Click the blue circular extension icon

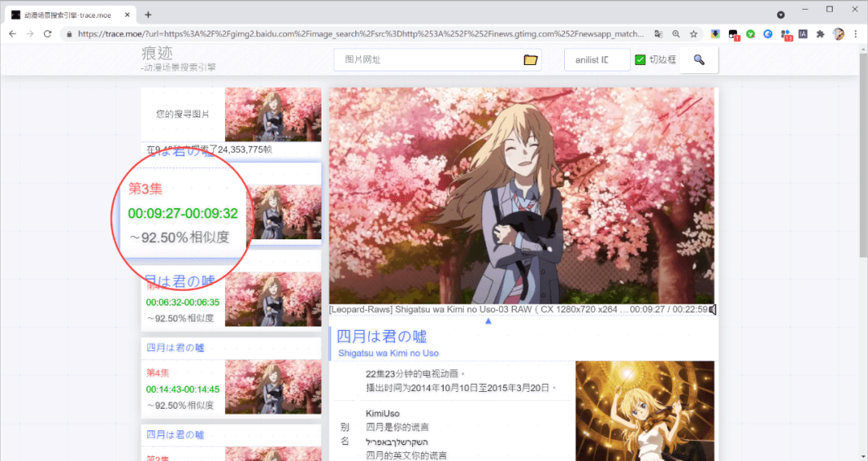pos(768,34)
